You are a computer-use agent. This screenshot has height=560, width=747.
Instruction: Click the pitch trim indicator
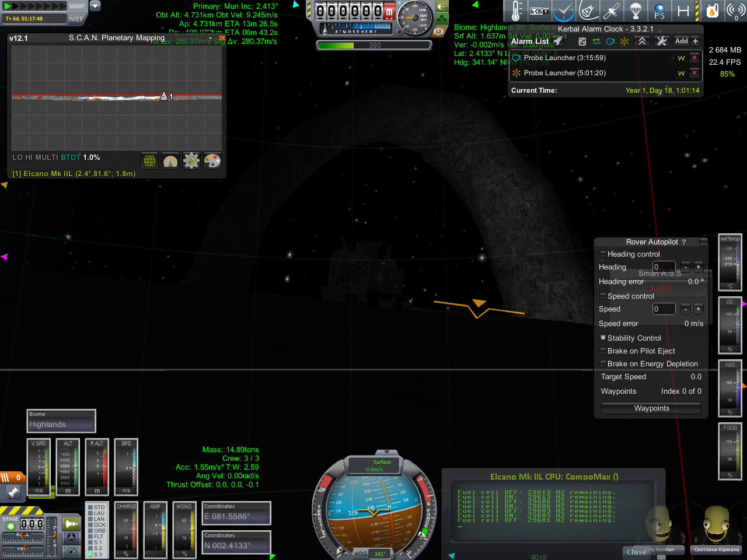(x=53, y=537)
